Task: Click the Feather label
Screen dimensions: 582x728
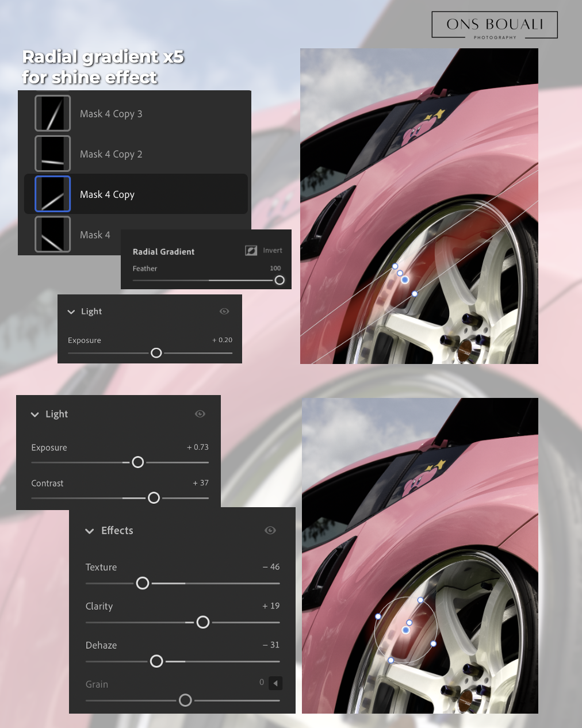Action: [x=145, y=269]
